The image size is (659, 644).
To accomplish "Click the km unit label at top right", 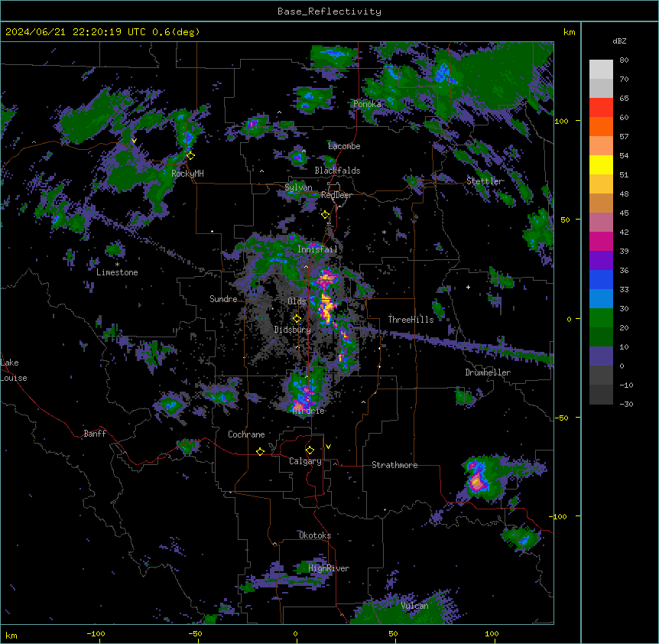I will pyautogui.click(x=569, y=32).
